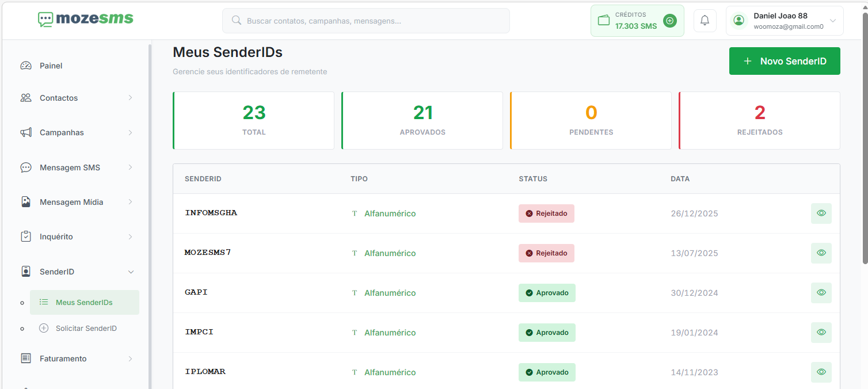
Task: Click the Mensagem Mídia image icon
Action: point(26,202)
